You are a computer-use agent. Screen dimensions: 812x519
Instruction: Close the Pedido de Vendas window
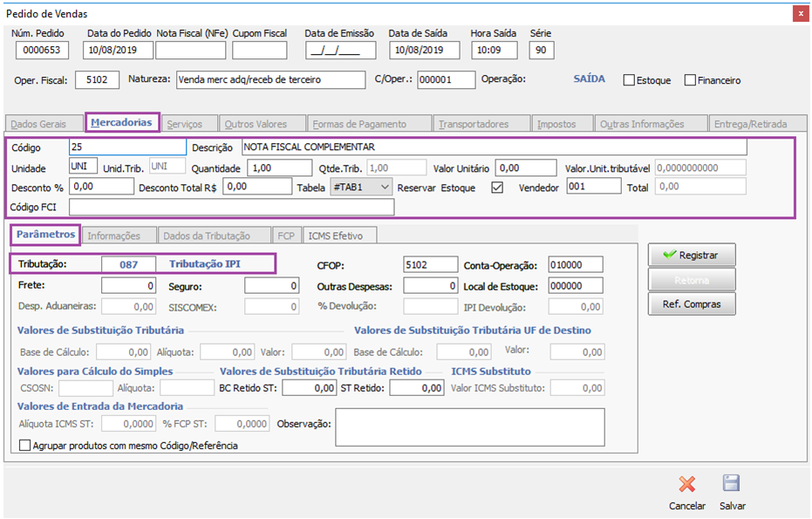[799, 14]
